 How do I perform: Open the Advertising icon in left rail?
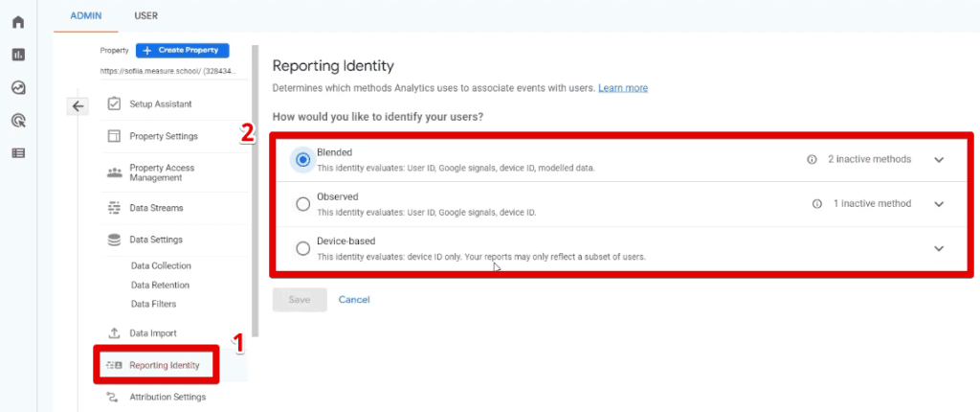tap(17, 120)
